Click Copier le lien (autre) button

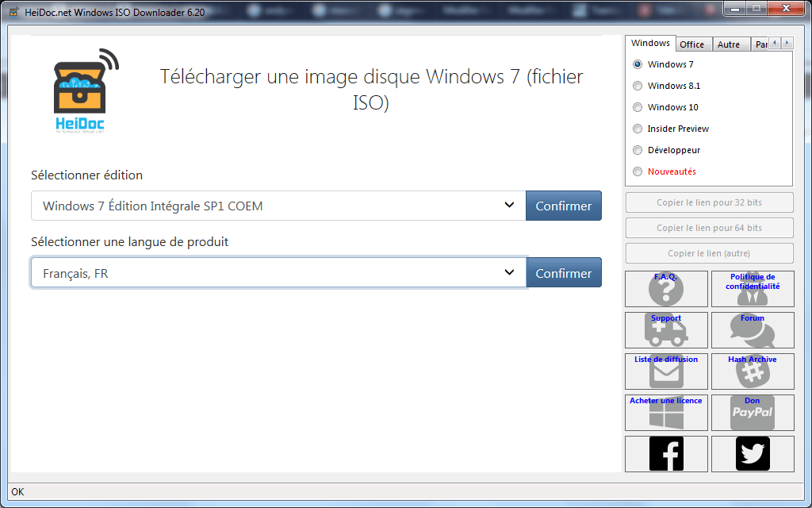click(x=710, y=253)
